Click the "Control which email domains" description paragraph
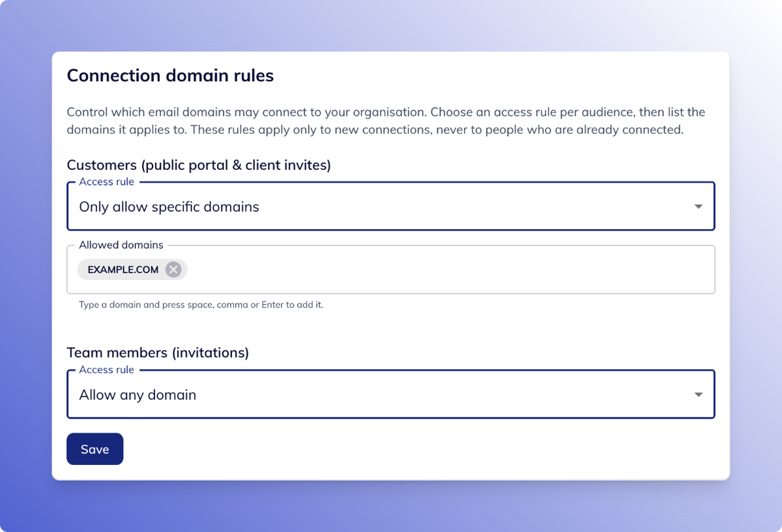The width and height of the screenshot is (782, 532). (x=386, y=120)
